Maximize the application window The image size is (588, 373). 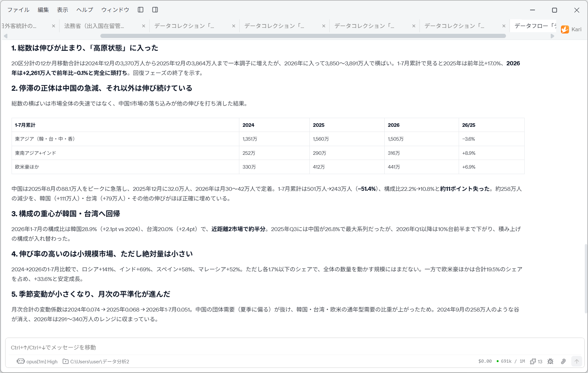pos(555,10)
